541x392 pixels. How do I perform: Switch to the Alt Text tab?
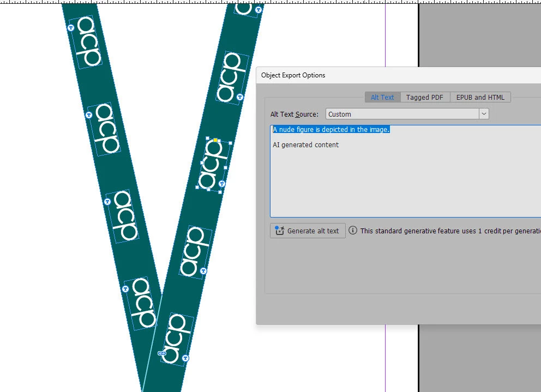pyautogui.click(x=382, y=97)
